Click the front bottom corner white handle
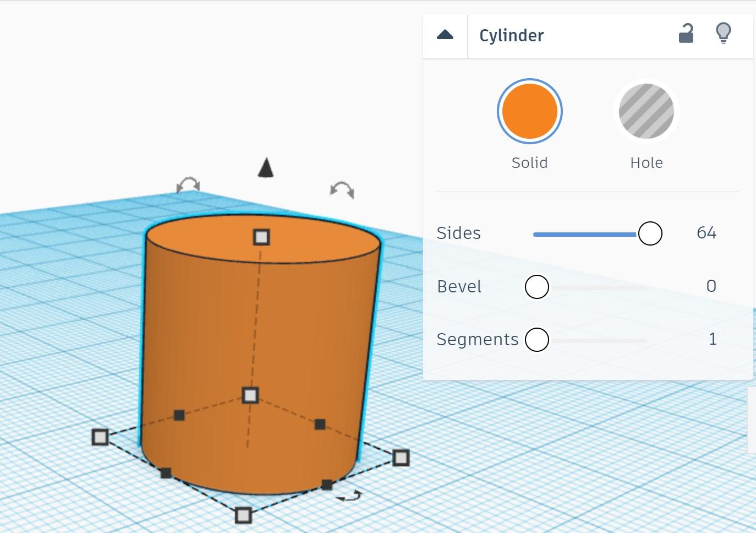Viewport: 756px width, 533px height. pyautogui.click(x=243, y=516)
